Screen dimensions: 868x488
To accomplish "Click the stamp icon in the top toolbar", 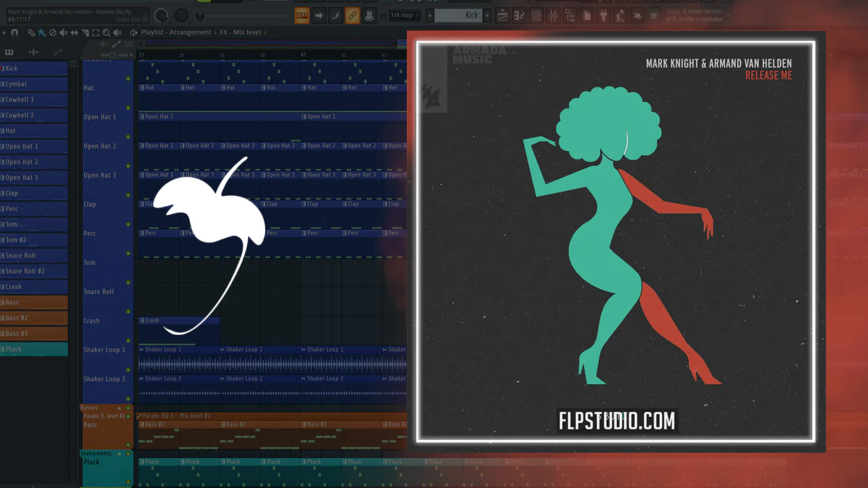I will pos(368,15).
